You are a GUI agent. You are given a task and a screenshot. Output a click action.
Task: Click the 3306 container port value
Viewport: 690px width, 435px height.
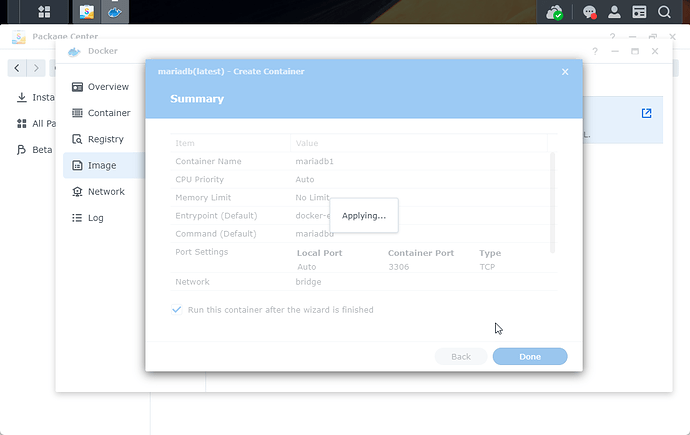click(398, 267)
